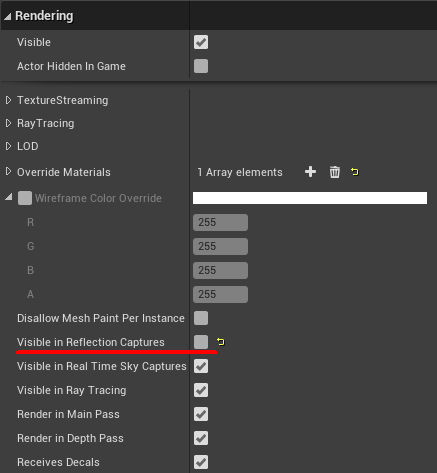Click trash icon to empty Override Materials
This screenshot has width=437, height=473.
coord(335,172)
